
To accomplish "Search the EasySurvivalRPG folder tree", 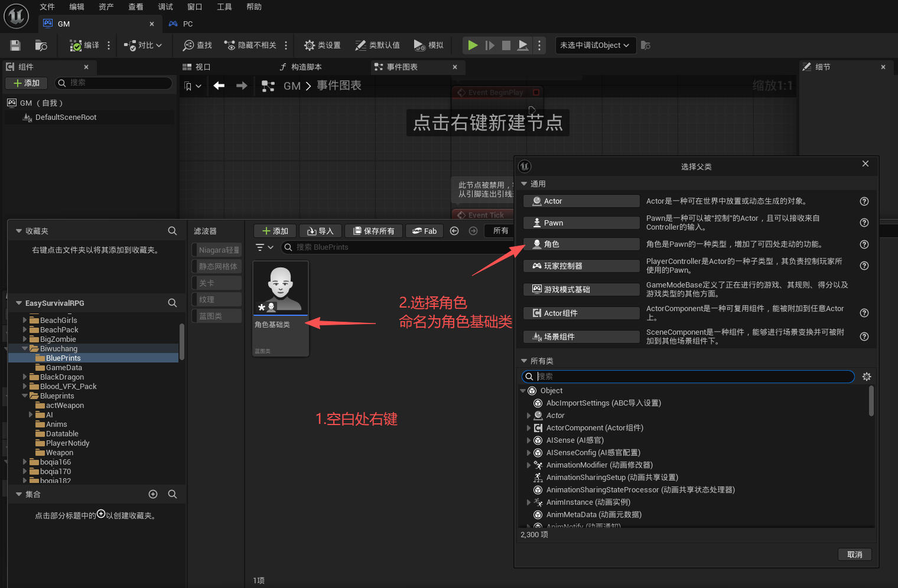I will pyautogui.click(x=173, y=303).
